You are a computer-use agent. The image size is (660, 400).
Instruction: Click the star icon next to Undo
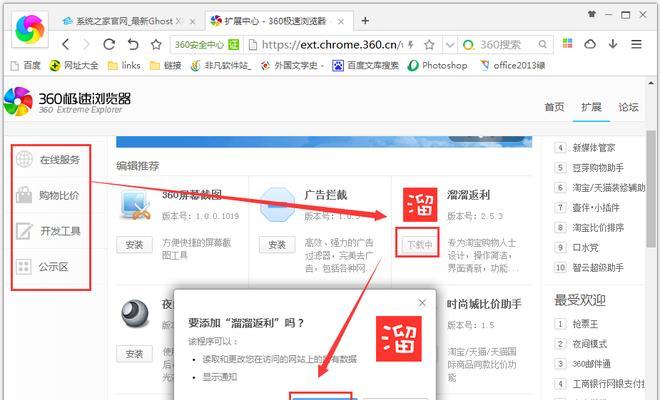156,44
